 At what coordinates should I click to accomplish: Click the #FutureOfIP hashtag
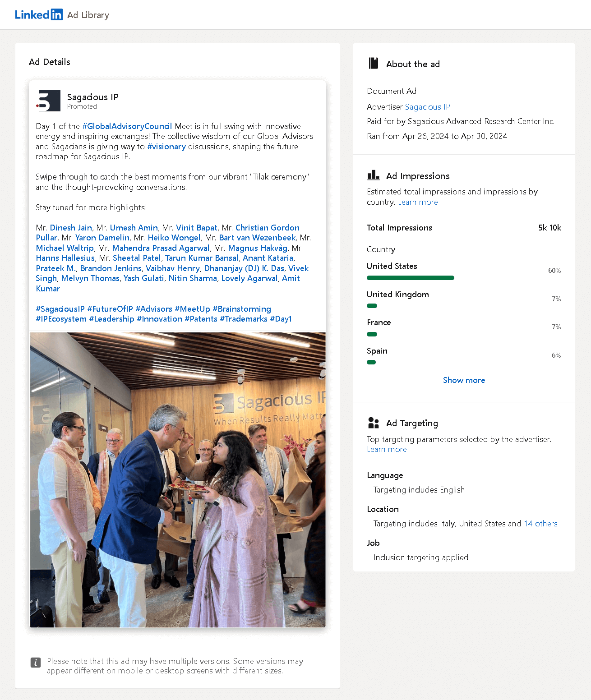pyautogui.click(x=110, y=309)
